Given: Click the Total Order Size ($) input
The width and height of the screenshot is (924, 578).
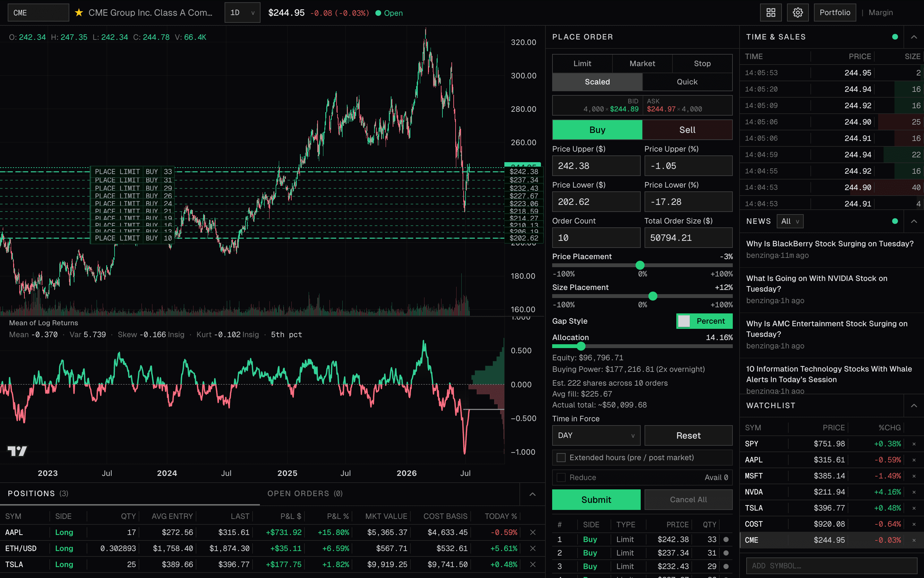Looking at the screenshot, I should coord(689,238).
